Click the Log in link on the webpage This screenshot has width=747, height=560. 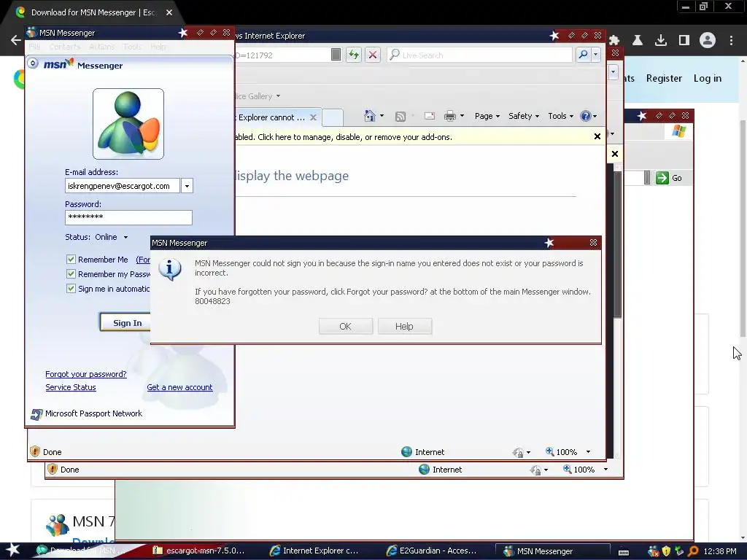pyautogui.click(x=707, y=78)
